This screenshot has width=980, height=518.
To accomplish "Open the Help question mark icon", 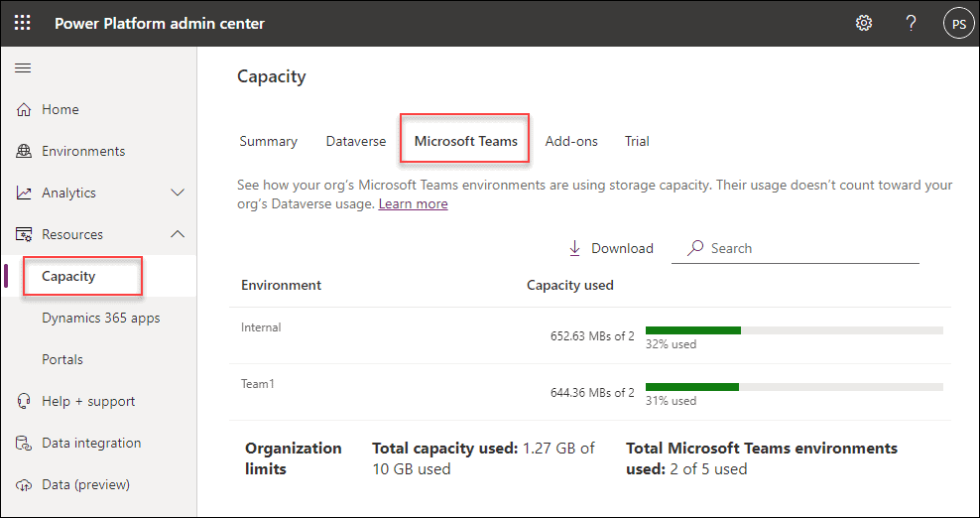I will 912,23.
